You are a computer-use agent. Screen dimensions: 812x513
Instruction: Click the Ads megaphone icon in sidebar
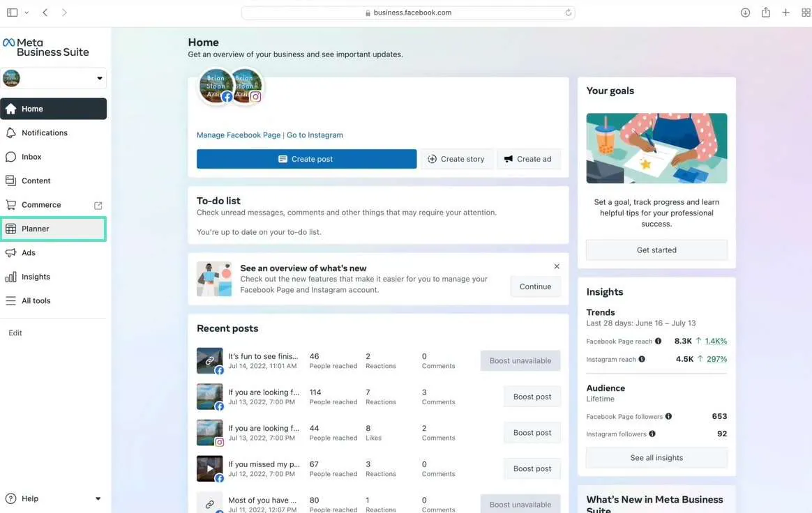pos(11,252)
